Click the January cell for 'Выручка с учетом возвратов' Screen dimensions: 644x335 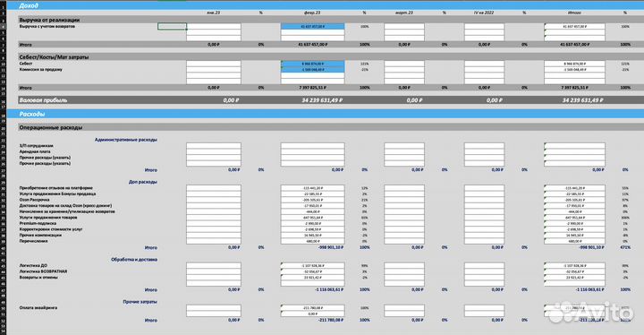tap(214, 26)
